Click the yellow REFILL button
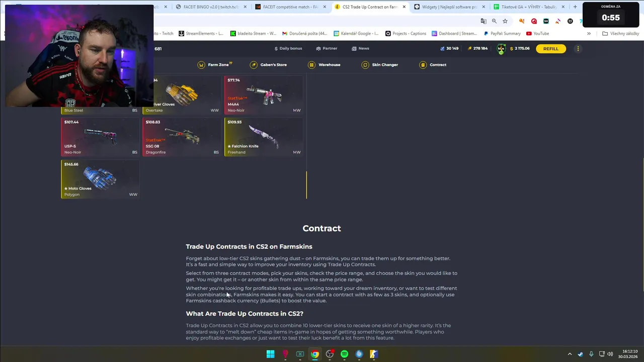644x362 pixels. point(550,49)
